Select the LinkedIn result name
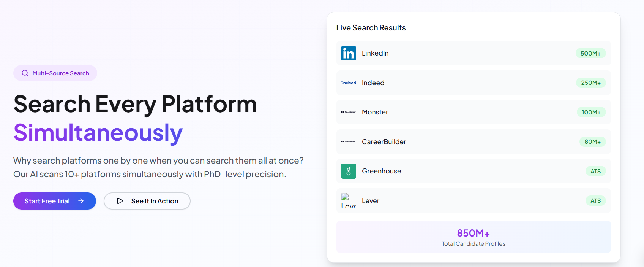 [375, 53]
